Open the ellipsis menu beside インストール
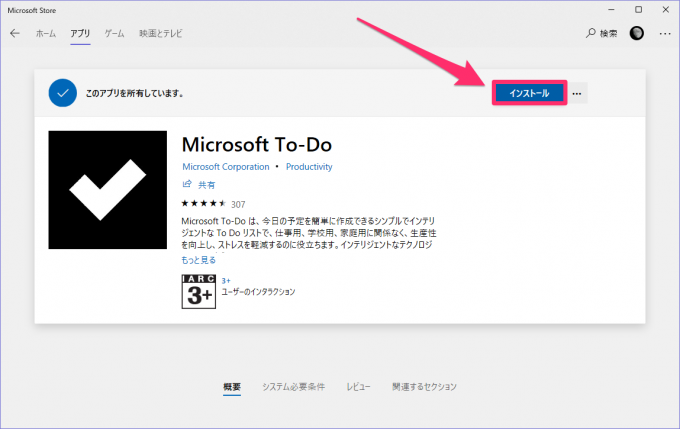The width and height of the screenshot is (680, 429). coord(576,93)
